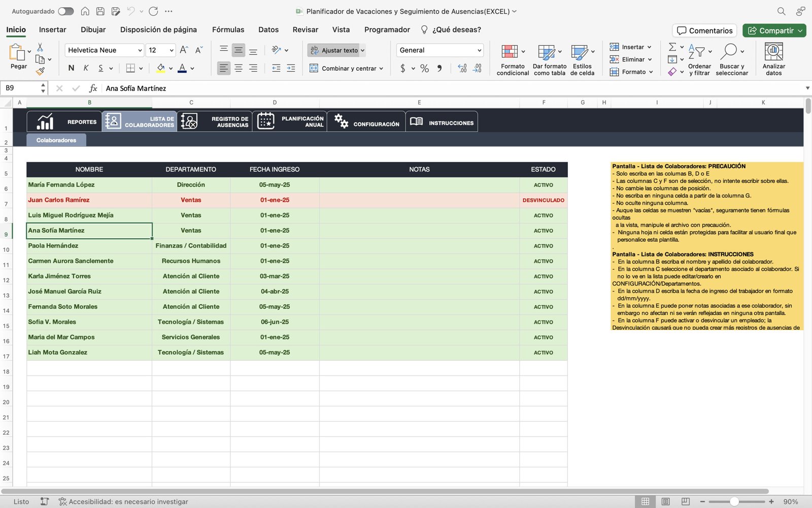Screen dimensions: 812x508
Task: Expand the General number format dropdown
Action: (479, 50)
